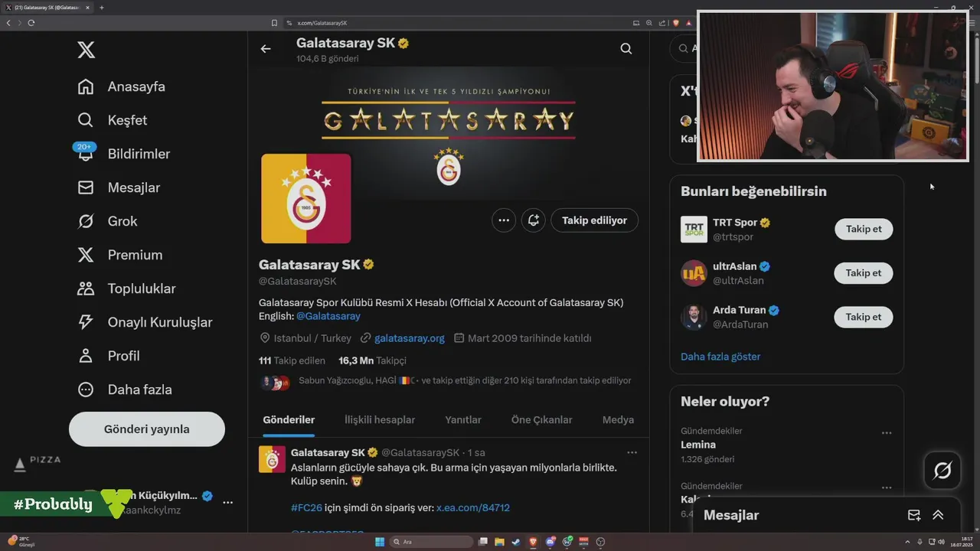Image resolution: width=980 pixels, height=551 pixels.
Task: Share page icon in address bar
Action: coord(661,23)
